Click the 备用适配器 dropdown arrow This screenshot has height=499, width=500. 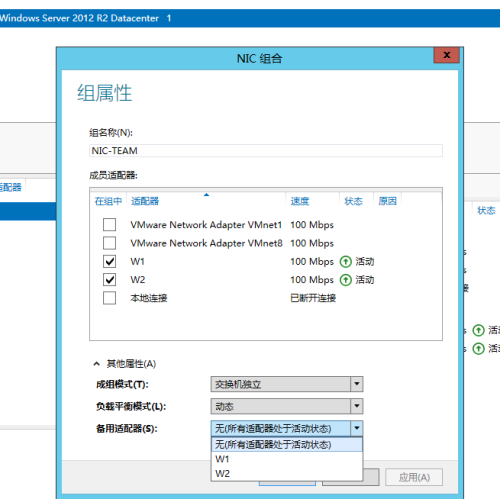click(357, 428)
